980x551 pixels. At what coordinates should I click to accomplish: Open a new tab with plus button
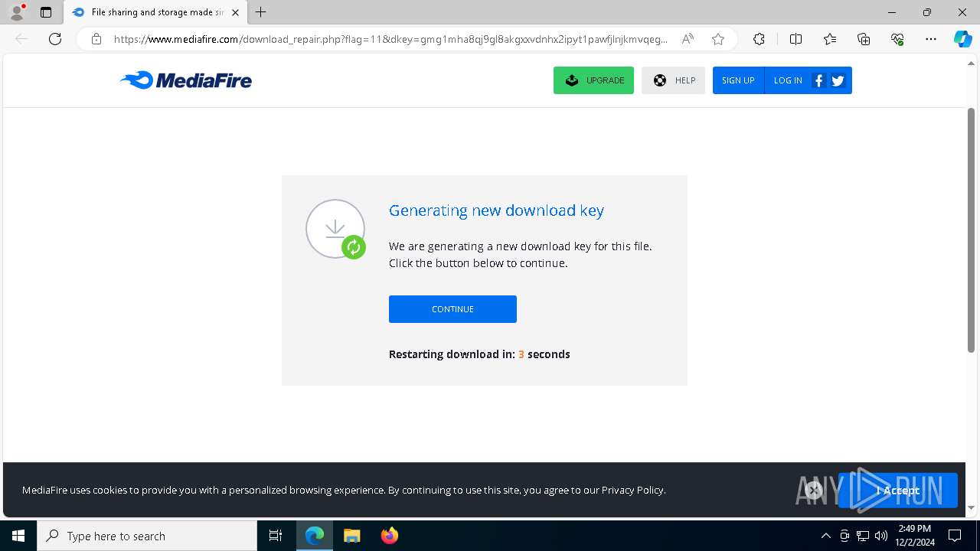click(x=261, y=12)
